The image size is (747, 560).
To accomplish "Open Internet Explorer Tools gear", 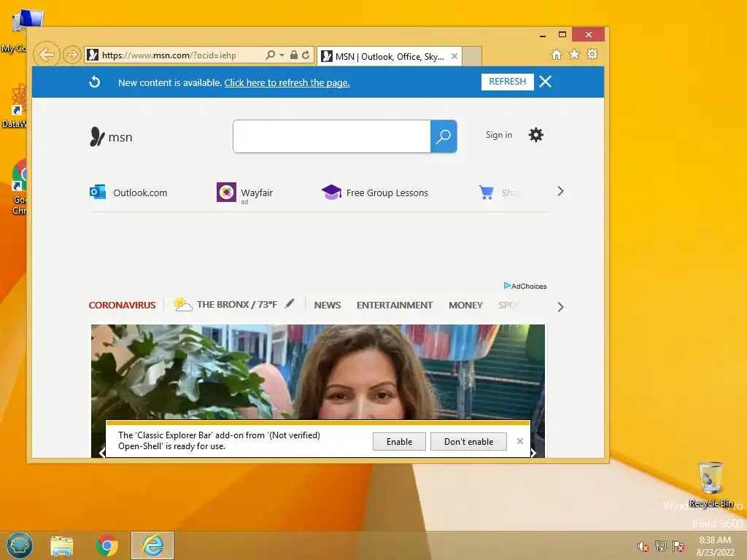I will coord(592,54).
